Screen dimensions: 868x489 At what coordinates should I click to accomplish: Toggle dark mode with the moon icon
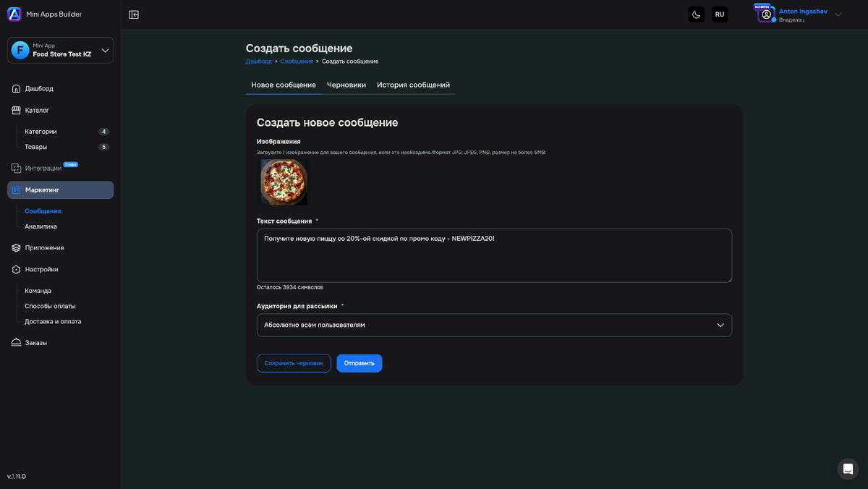coord(696,14)
